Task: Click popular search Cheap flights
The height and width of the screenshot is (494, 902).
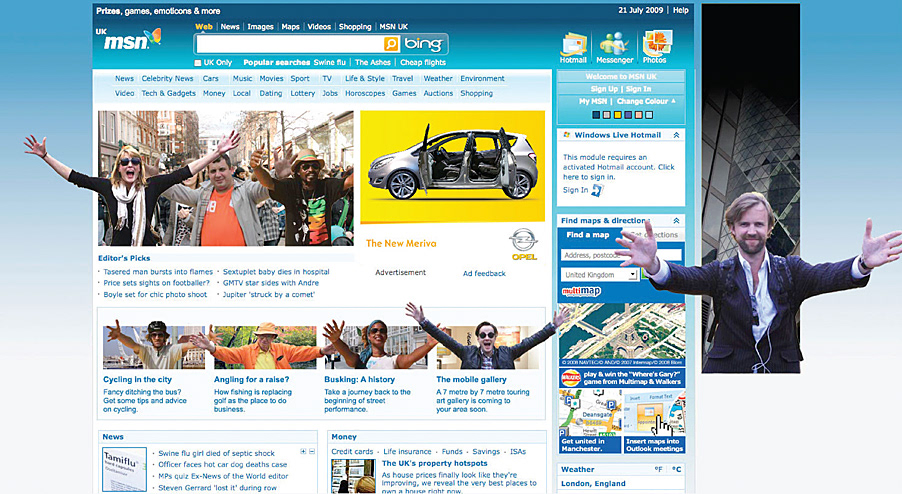Action: click(x=423, y=62)
